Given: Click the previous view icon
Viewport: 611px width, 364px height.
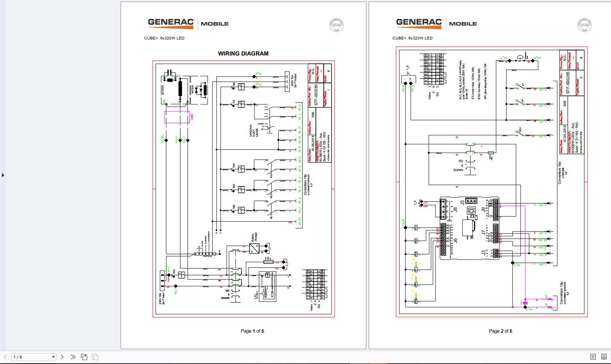Looking at the screenshot, I should pyautogui.click(x=84, y=357).
